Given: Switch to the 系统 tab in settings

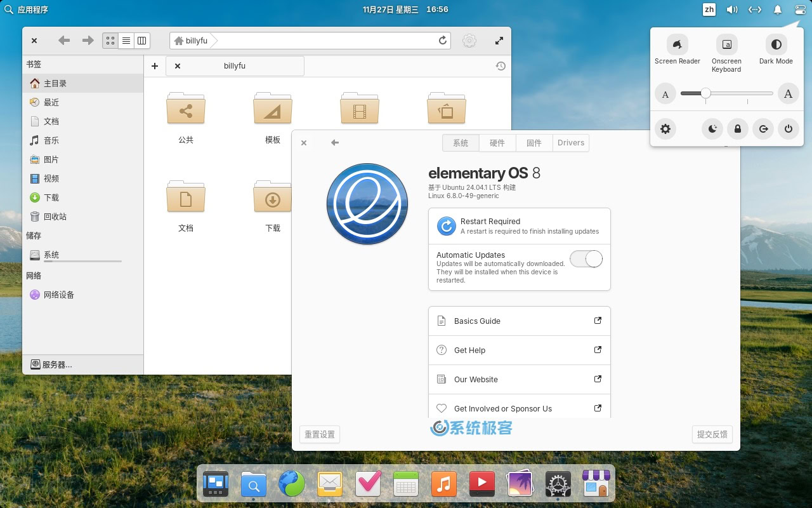Looking at the screenshot, I should (461, 143).
